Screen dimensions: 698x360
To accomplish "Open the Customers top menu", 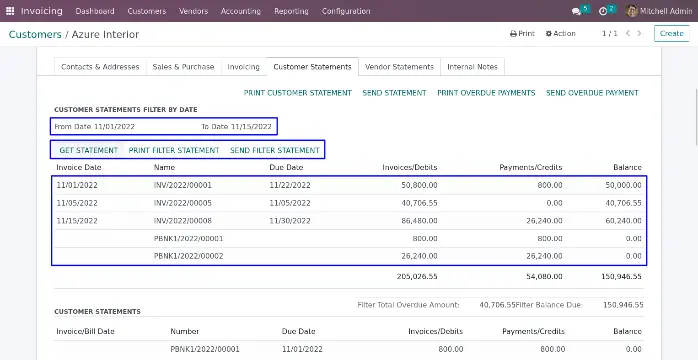I will 146,11.
